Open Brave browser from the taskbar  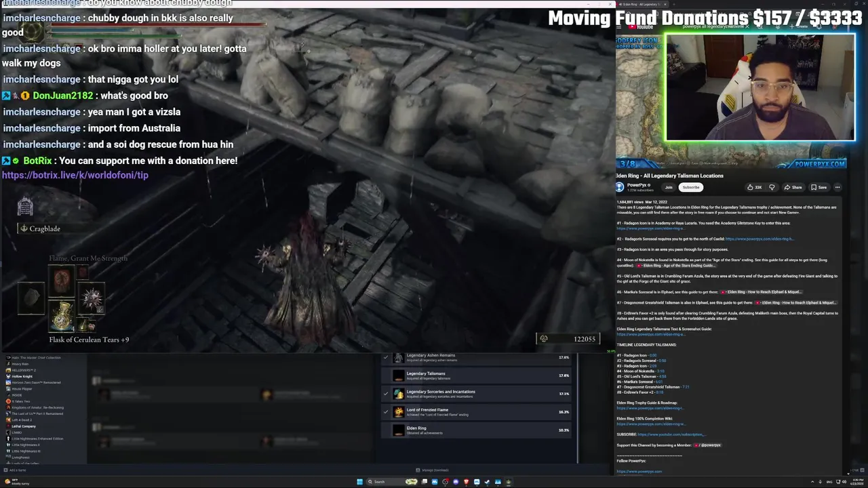point(466,482)
